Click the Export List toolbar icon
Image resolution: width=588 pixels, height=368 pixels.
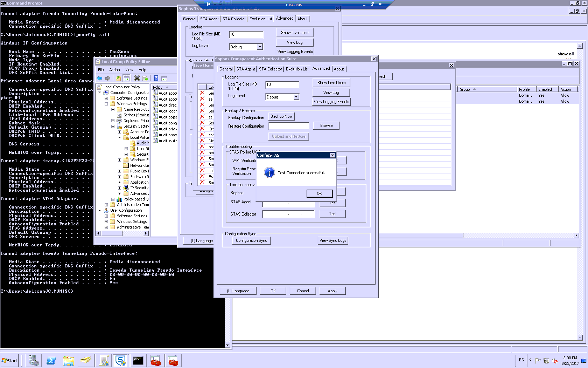pos(145,78)
